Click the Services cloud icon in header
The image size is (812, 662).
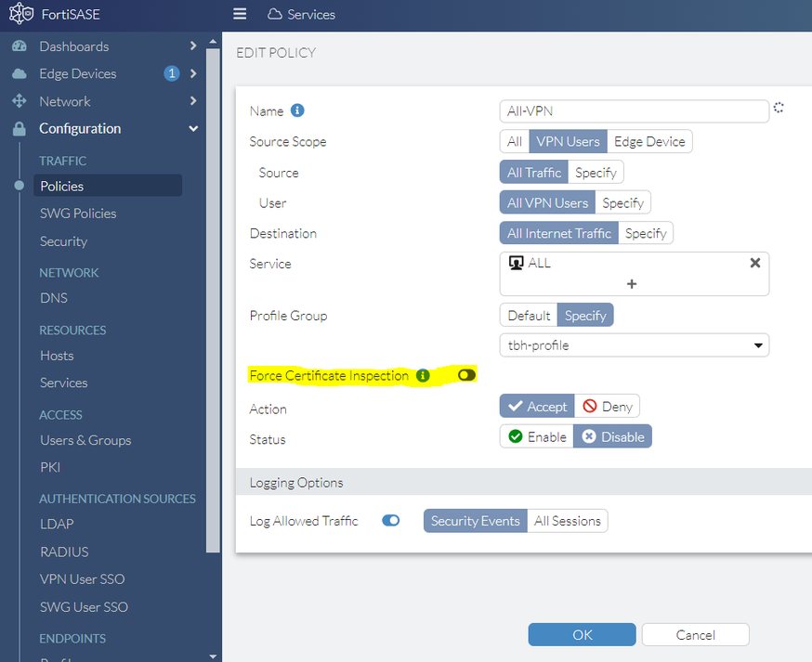[274, 14]
